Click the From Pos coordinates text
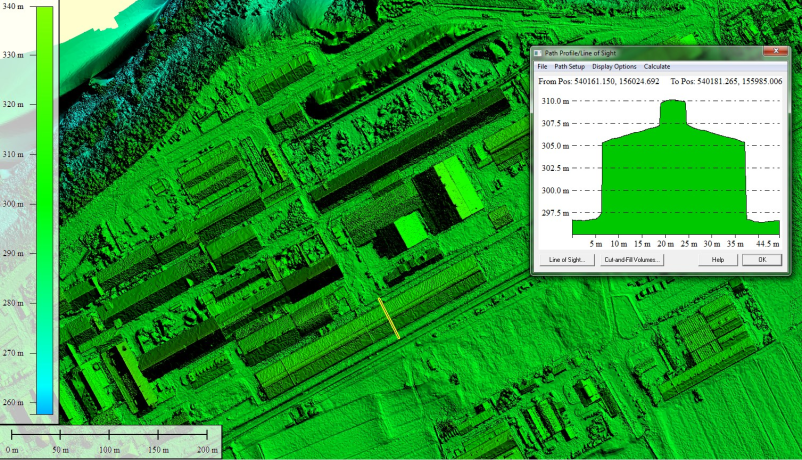 point(598,80)
